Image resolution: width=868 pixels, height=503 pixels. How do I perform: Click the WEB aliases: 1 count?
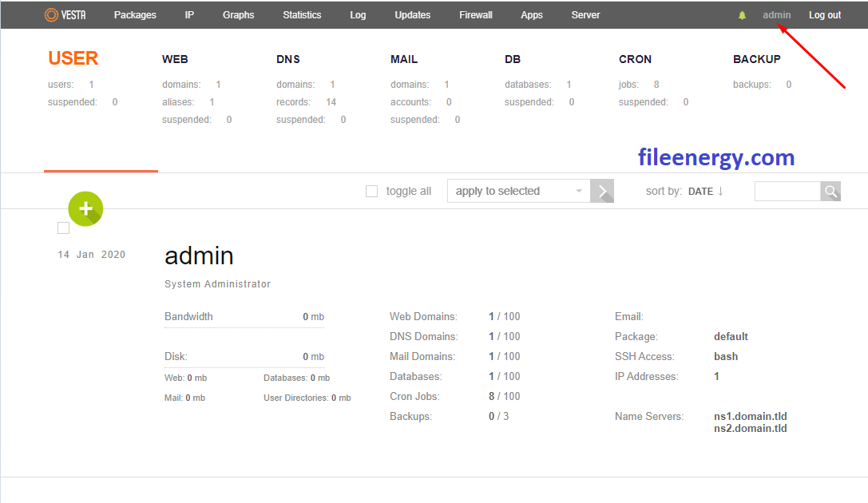[x=188, y=102]
